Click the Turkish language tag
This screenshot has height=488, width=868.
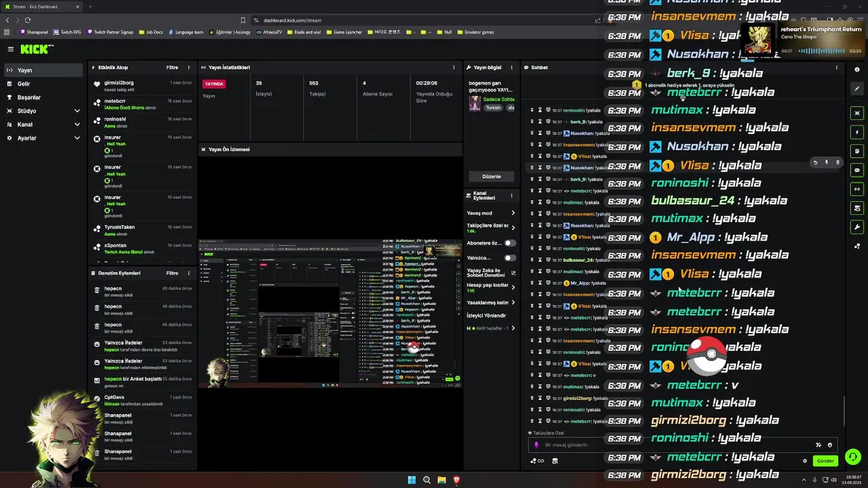coord(493,108)
